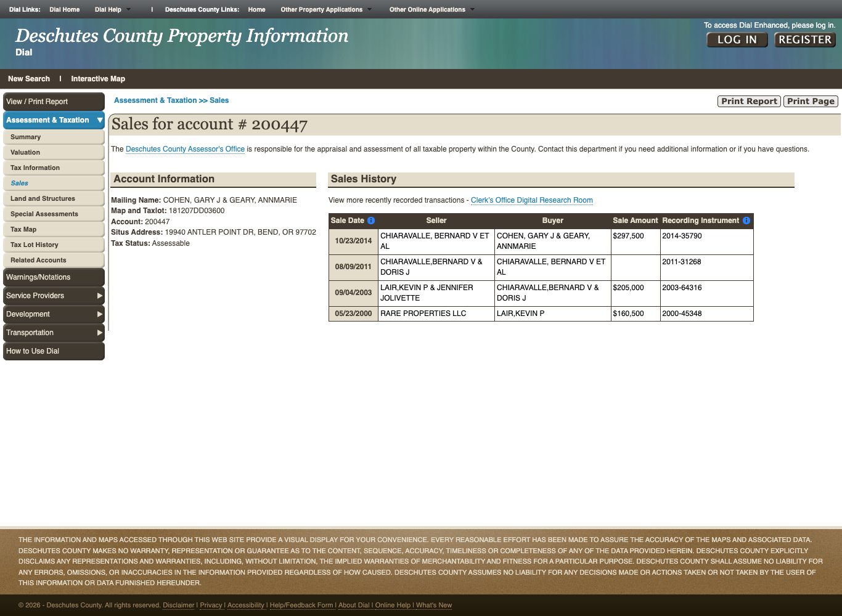Screen dimensions: 842x616
Task: Open Land and Structures section
Action: pos(54,198)
